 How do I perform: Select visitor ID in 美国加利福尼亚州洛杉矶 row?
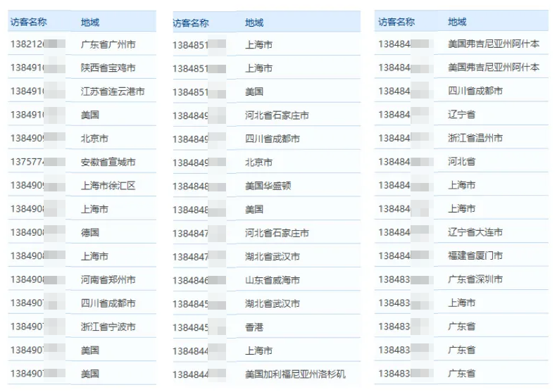pyautogui.click(x=199, y=374)
